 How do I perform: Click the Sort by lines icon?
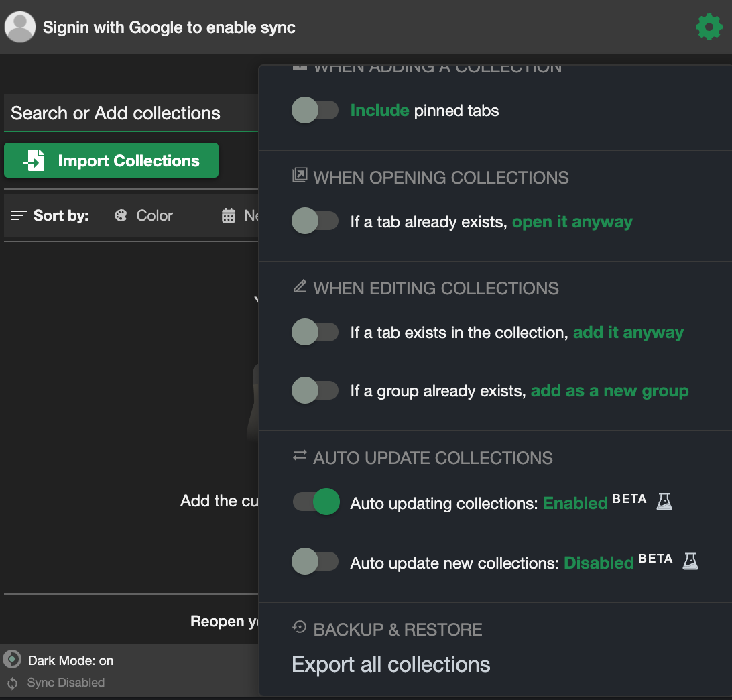(x=19, y=215)
